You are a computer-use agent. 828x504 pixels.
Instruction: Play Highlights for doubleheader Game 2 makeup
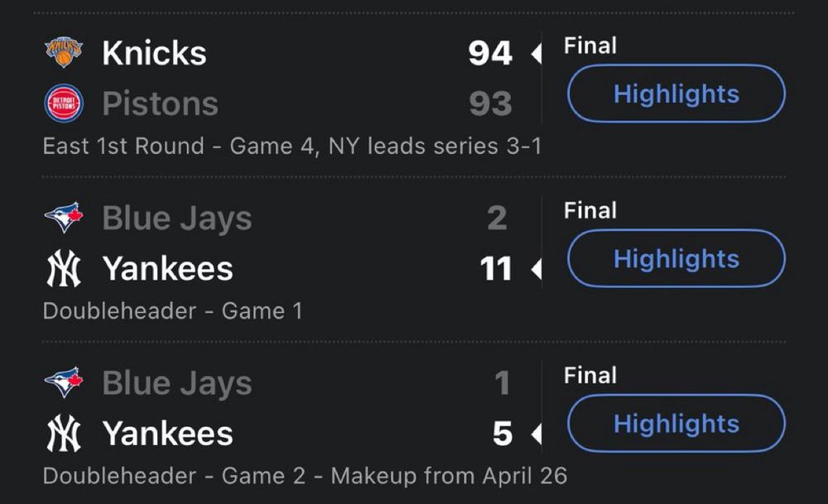(x=676, y=424)
